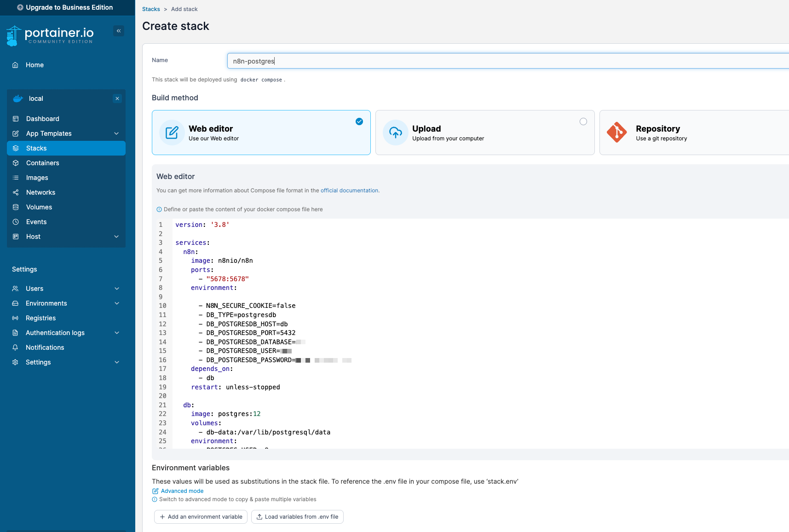Click the Volumes database icon
The width and height of the screenshot is (789, 532).
pos(16,207)
